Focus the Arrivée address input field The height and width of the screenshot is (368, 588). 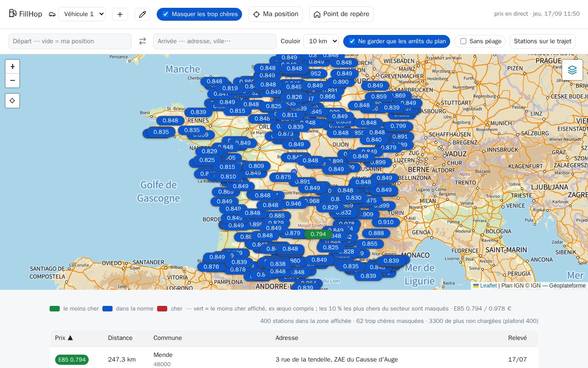pyautogui.click(x=215, y=41)
